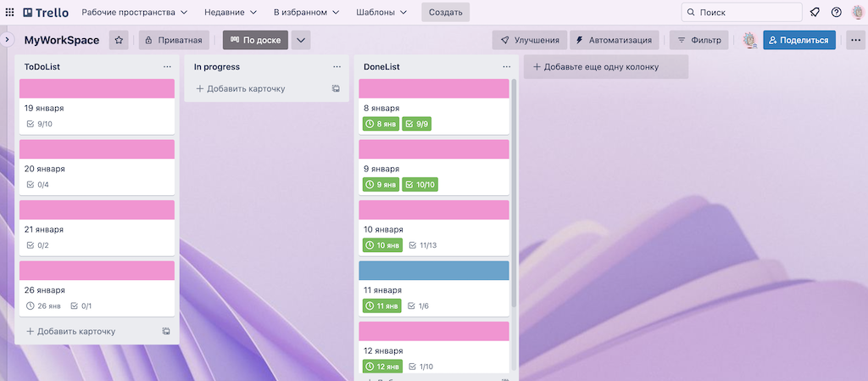Image resolution: width=868 pixels, height=381 pixels.
Task: Click the 9/10 checklist badge
Action: point(39,124)
